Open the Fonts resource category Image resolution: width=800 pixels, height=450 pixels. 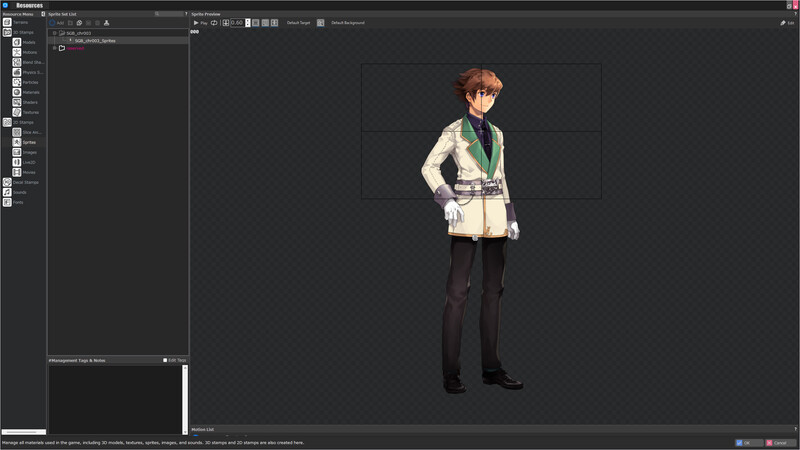[13, 203]
